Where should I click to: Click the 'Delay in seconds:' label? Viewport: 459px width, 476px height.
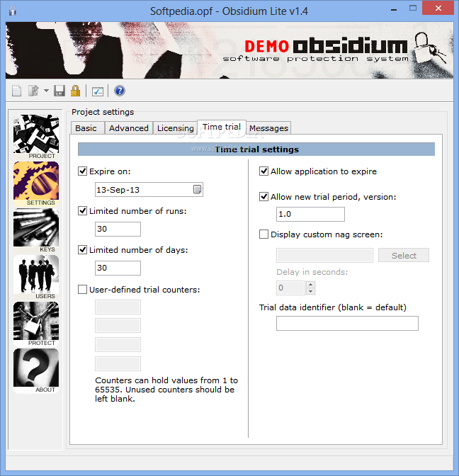pos(312,272)
